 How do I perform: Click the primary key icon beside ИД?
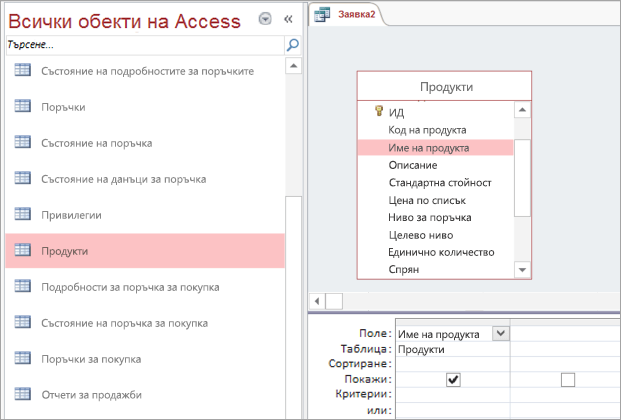click(379, 111)
